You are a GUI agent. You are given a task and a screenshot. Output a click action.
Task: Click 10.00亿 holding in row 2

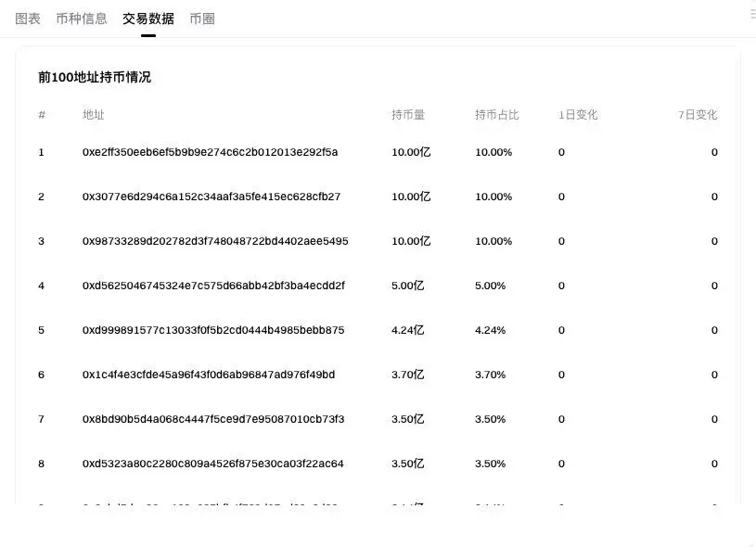(x=411, y=197)
